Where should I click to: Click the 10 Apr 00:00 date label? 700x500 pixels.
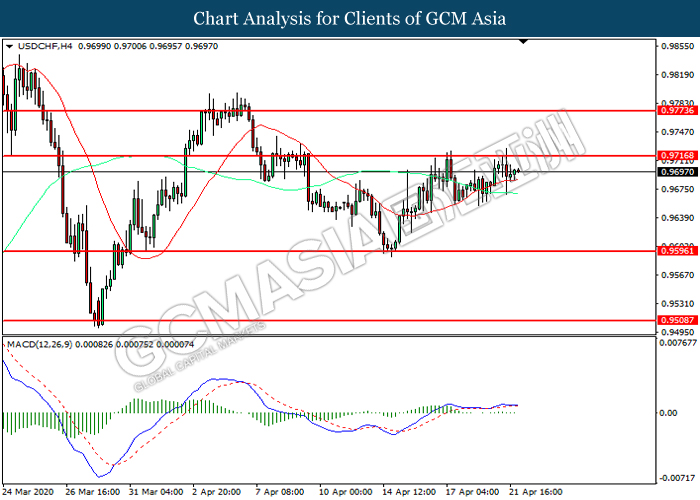pos(346,492)
